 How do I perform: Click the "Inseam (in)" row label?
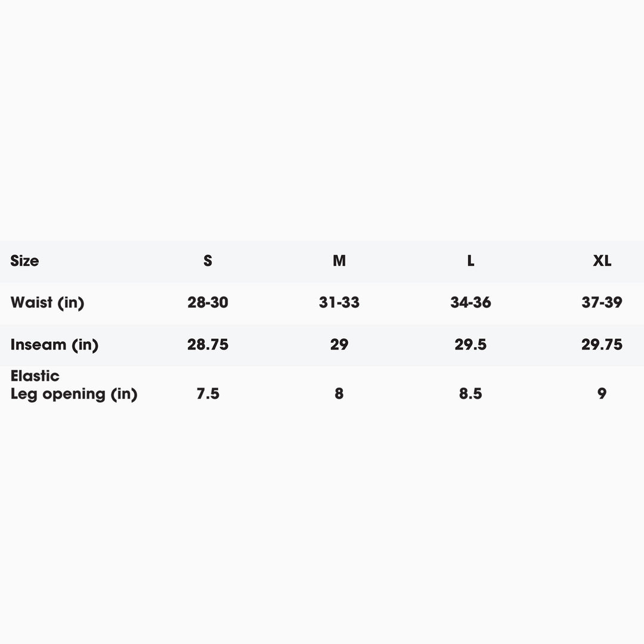pos(54,345)
